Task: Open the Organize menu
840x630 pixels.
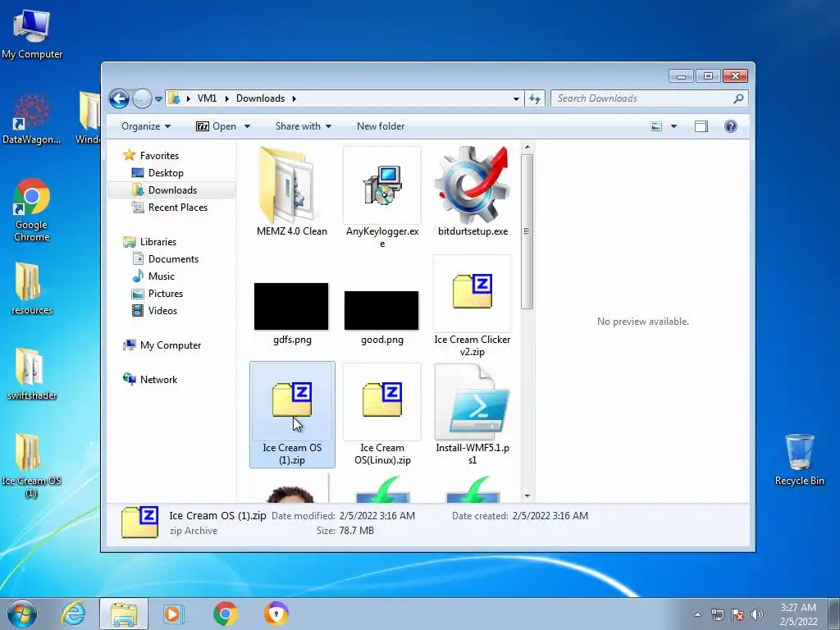Action: pyautogui.click(x=146, y=126)
